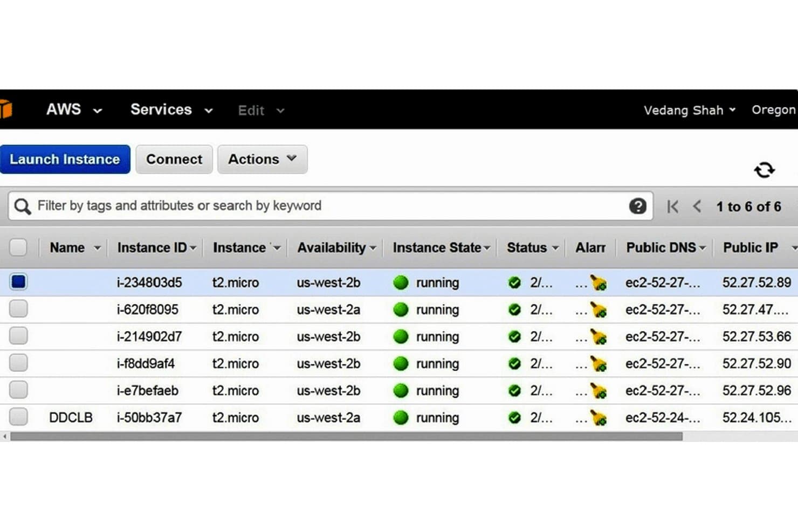Toggle the select-all header checkbox

click(x=18, y=247)
